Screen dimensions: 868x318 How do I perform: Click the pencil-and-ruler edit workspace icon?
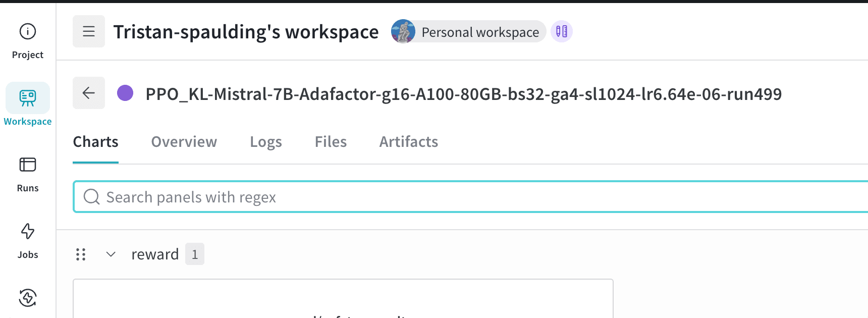tap(561, 31)
